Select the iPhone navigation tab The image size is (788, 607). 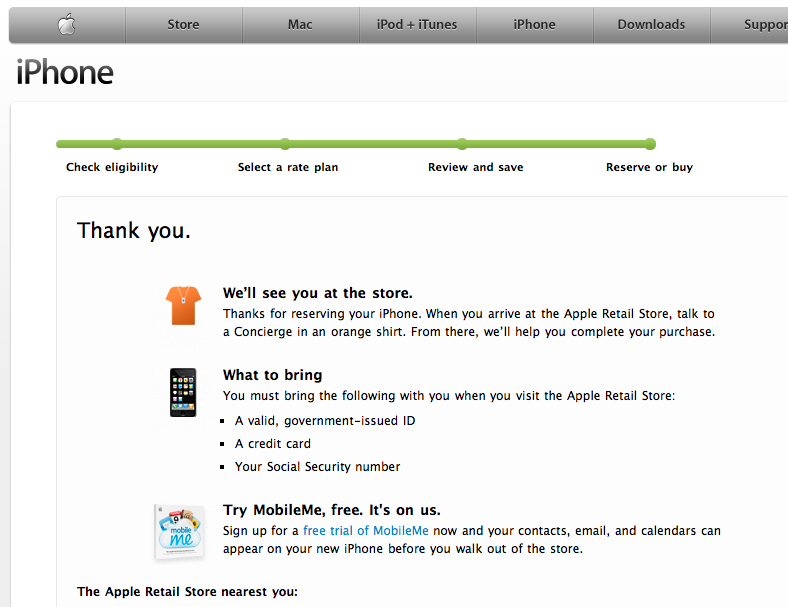click(x=534, y=25)
